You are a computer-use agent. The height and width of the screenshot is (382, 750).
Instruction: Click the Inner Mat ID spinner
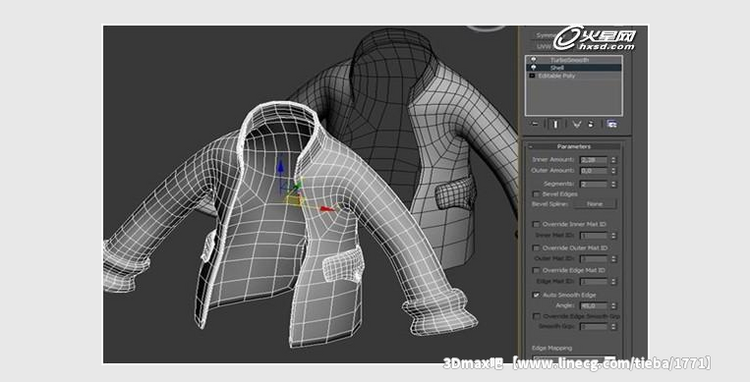(x=614, y=235)
